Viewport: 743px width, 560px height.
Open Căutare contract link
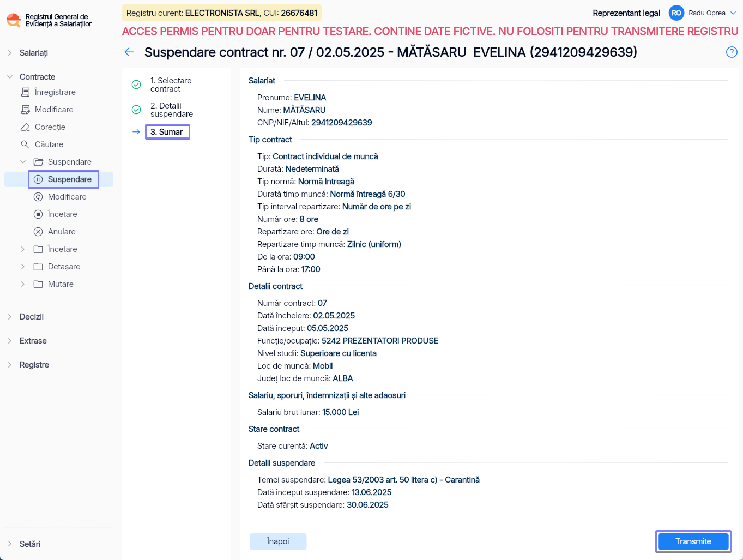[49, 144]
